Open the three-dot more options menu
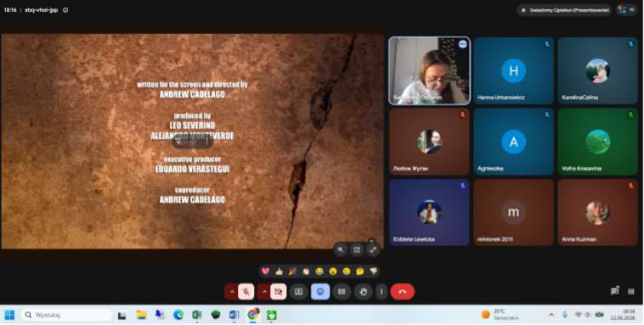Image resolution: width=644 pixels, height=325 pixels. coord(381,292)
